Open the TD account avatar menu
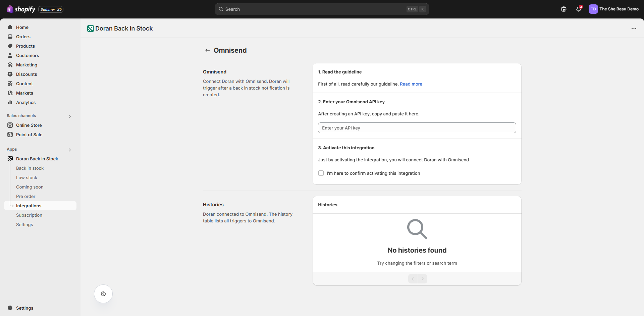Screen dimensions: 644x316 point(593,9)
